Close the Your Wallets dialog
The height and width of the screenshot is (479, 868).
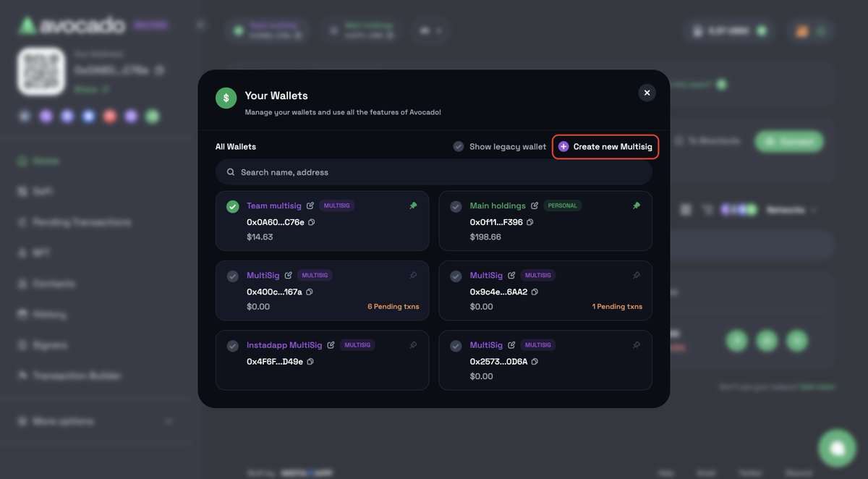(647, 93)
